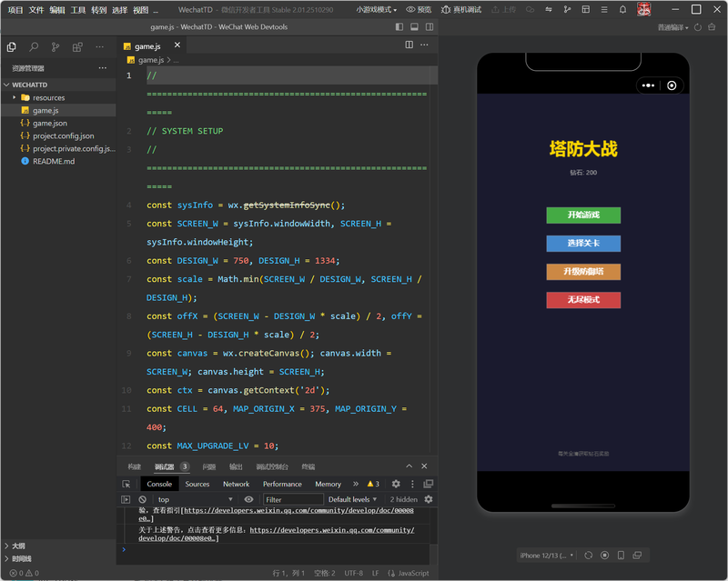Start real device debugging
The width and height of the screenshot is (728, 581).
click(x=461, y=9)
